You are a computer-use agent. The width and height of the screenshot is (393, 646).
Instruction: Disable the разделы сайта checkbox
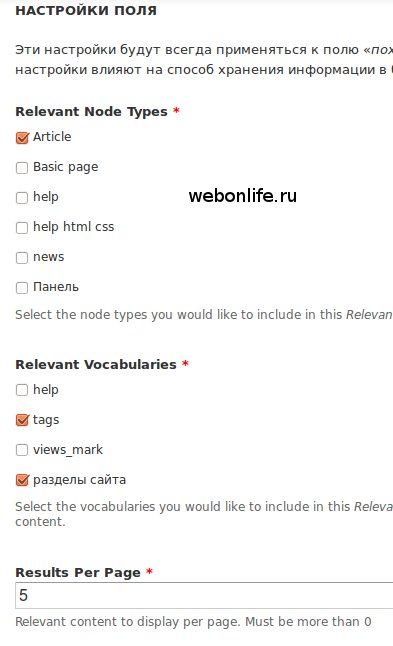coord(22,480)
